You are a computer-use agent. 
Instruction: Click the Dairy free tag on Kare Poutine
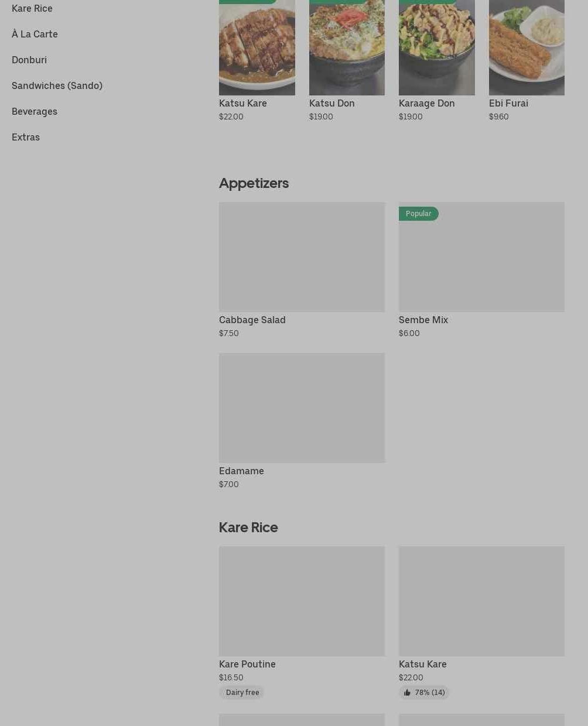[x=242, y=693]
